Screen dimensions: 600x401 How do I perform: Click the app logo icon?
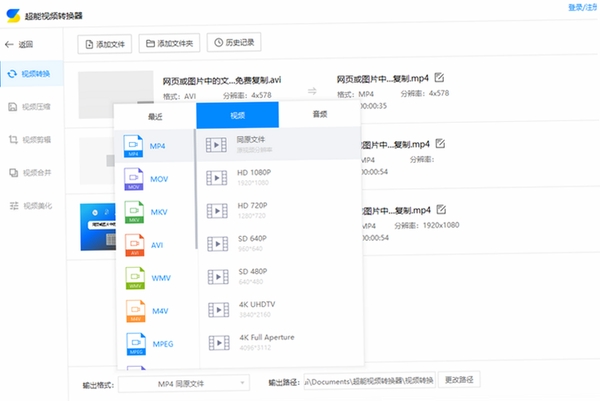13,15
